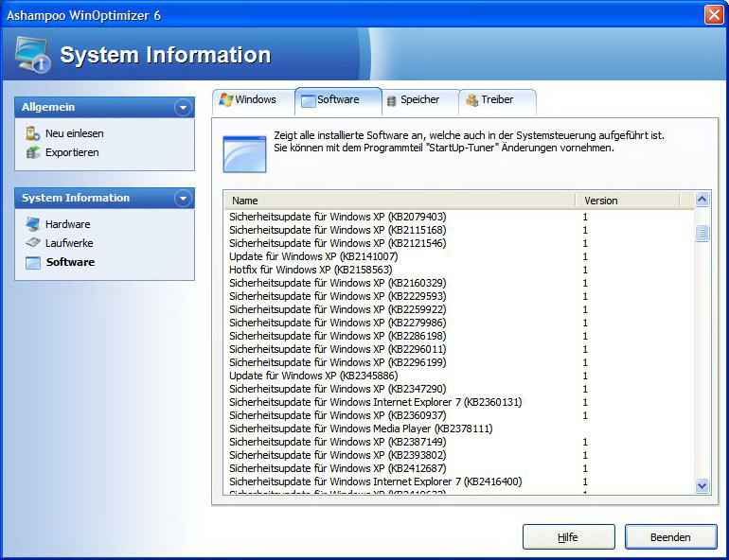
Task: Select the Windows Media Player (KB2378111) update row
Action: (x=361, y=429)
